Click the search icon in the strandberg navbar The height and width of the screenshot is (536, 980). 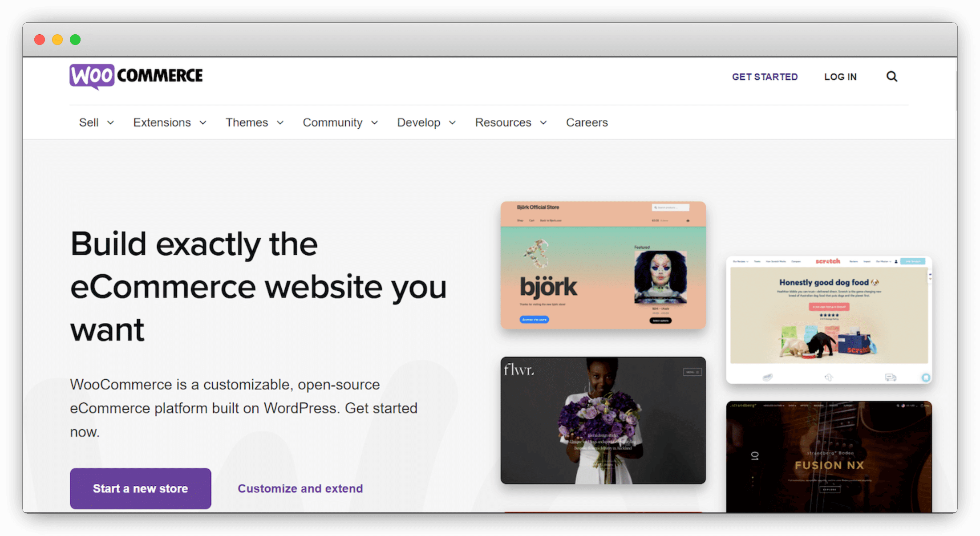(897, 406)
